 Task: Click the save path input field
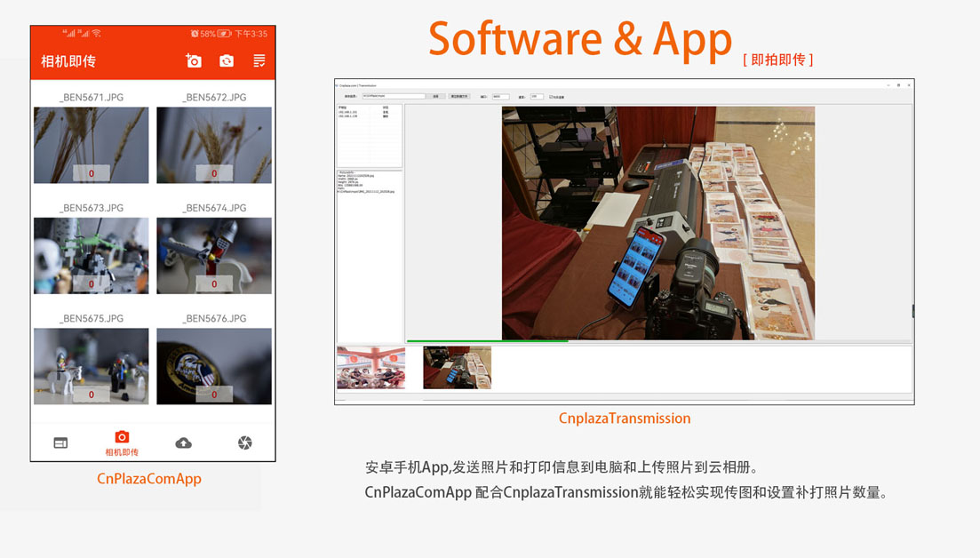[x=393, y=96]
